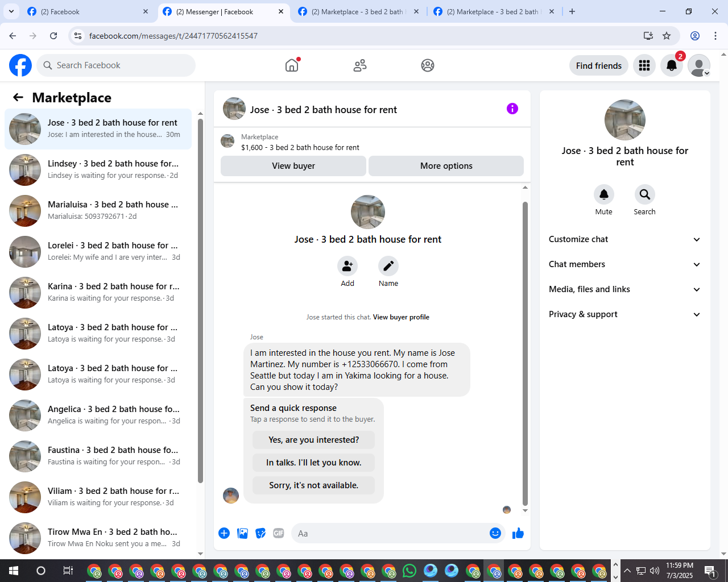Choose a sticker in composer
The width and height of the screenshot is (728, 582).
[260, 533]
